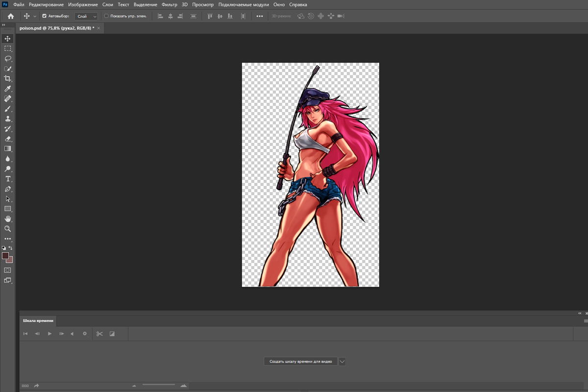Toggle timeline audio playback speaker
The height and width of the screenshot is (392, 588).
[72, 334]
